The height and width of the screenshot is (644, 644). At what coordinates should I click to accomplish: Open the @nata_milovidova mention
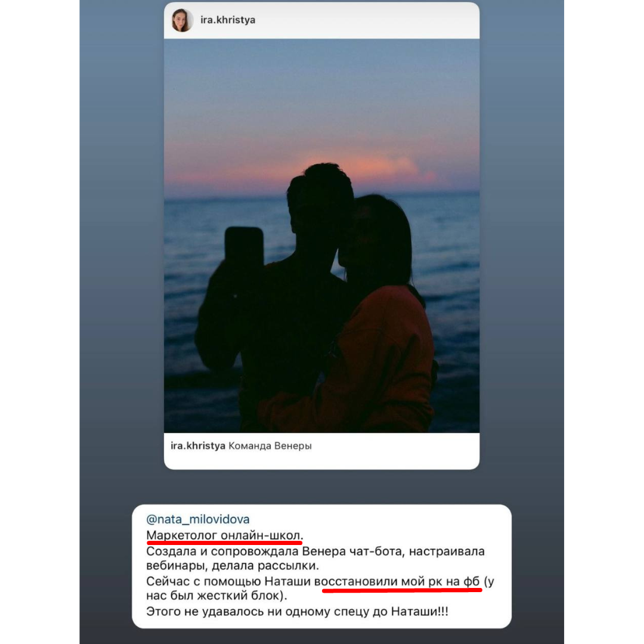[198, 519]
